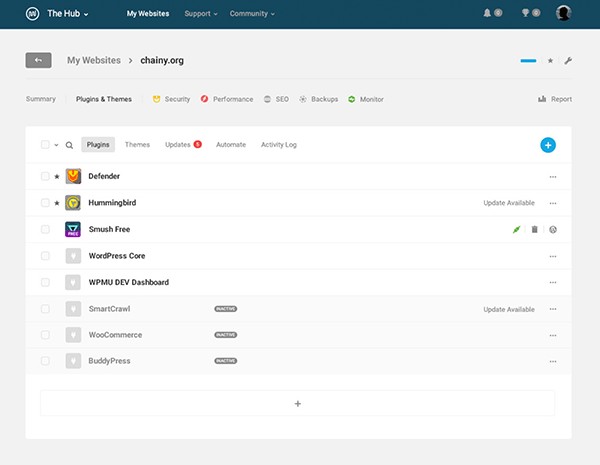The width and height of the screenshot is (600, 465).
Task: Click the search magnifier icon in plugin list
Action: [69, 145]
